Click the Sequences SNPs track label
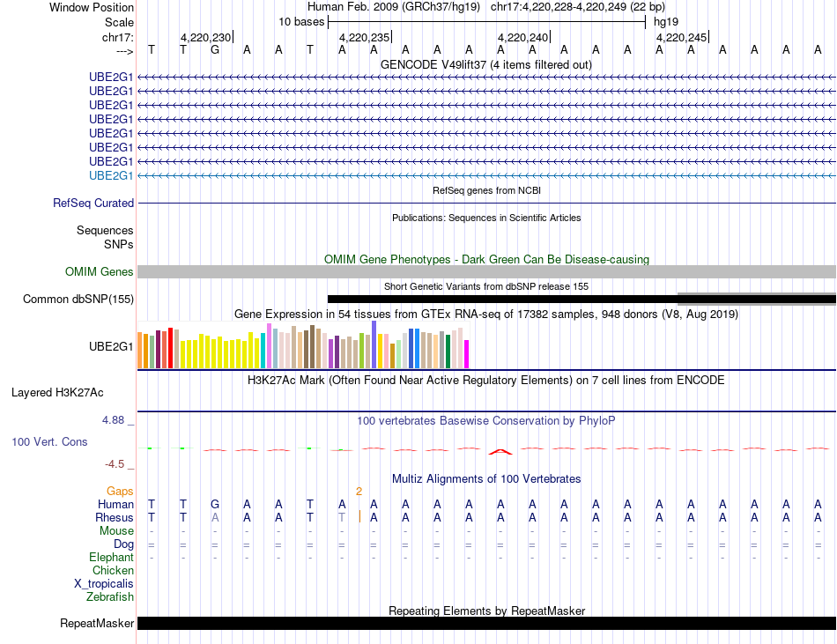Viewport: 837px width, 644px height. coord(105,238)
